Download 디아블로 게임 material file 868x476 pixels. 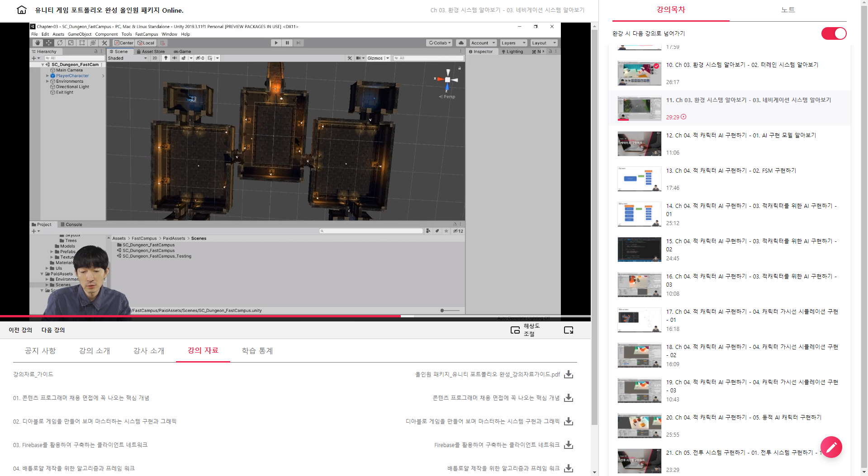(x=569, y=421)
